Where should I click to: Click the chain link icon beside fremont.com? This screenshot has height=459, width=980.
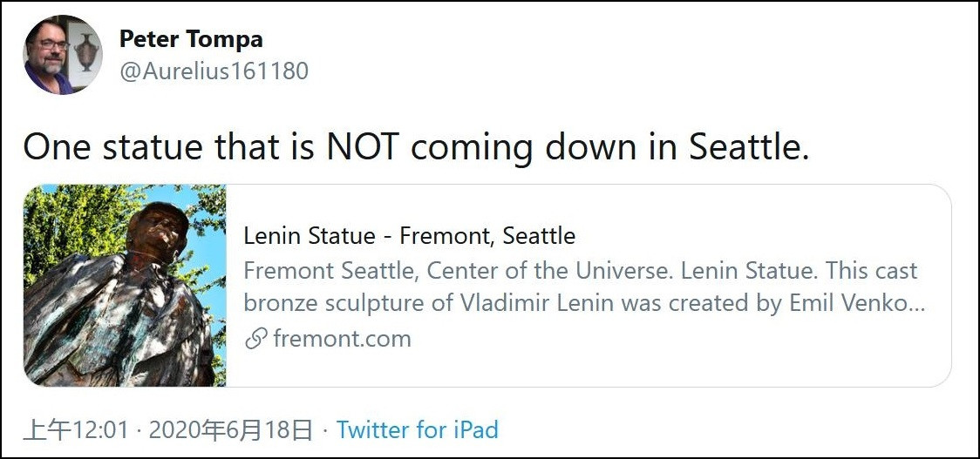click(255, 339)
